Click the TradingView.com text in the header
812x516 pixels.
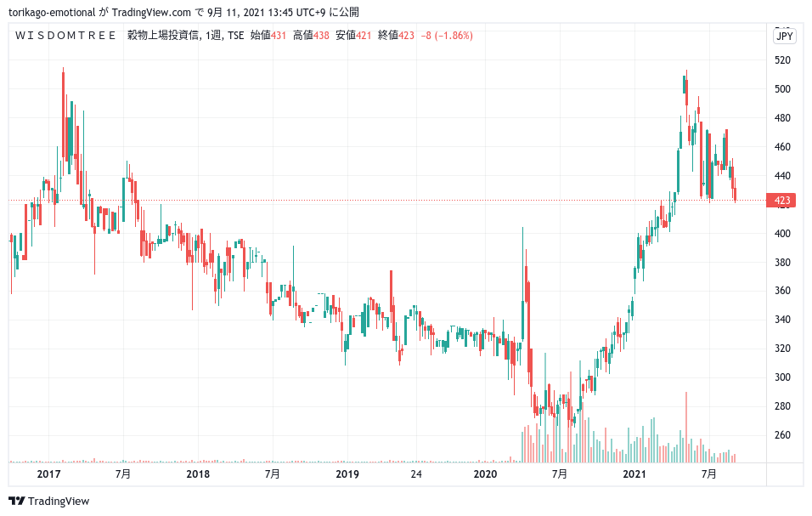[x=151, y=12]
